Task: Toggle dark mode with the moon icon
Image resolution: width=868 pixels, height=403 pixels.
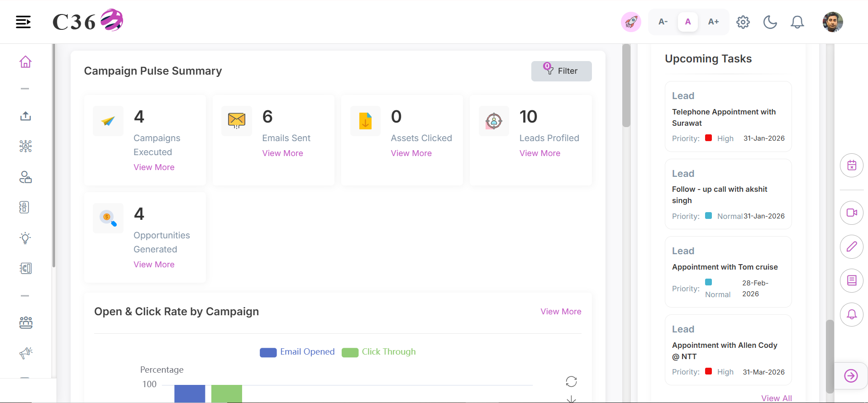Action: coord(770,22)
